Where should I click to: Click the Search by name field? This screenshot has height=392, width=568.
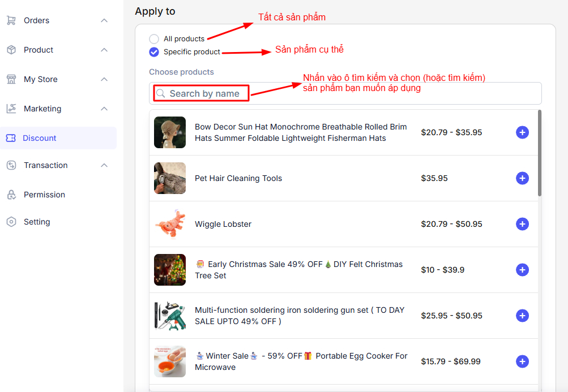pyautogui.click(x=204, y=93)
